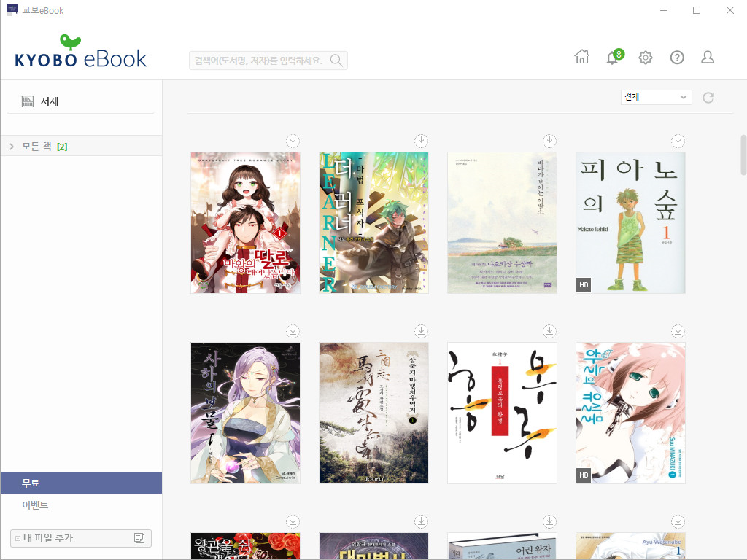This screenshot has height=560, width=747.
Task: Download the 마왕의 딸로 태어났습니다 book
Action: point(293,141)
